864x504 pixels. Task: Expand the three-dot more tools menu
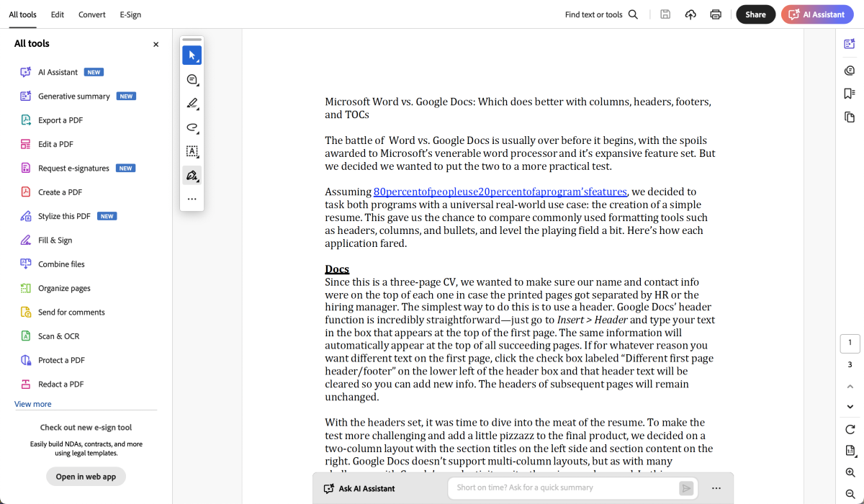(192, 199)
